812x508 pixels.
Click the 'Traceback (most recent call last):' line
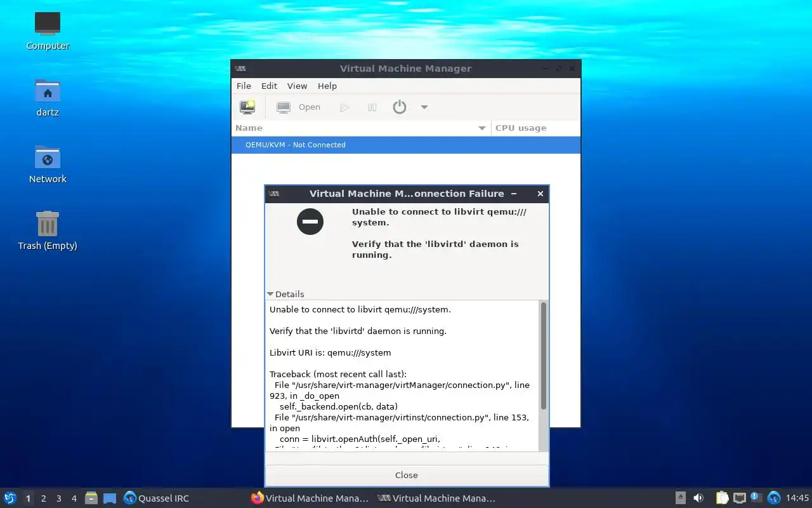(x=338, y=374)
